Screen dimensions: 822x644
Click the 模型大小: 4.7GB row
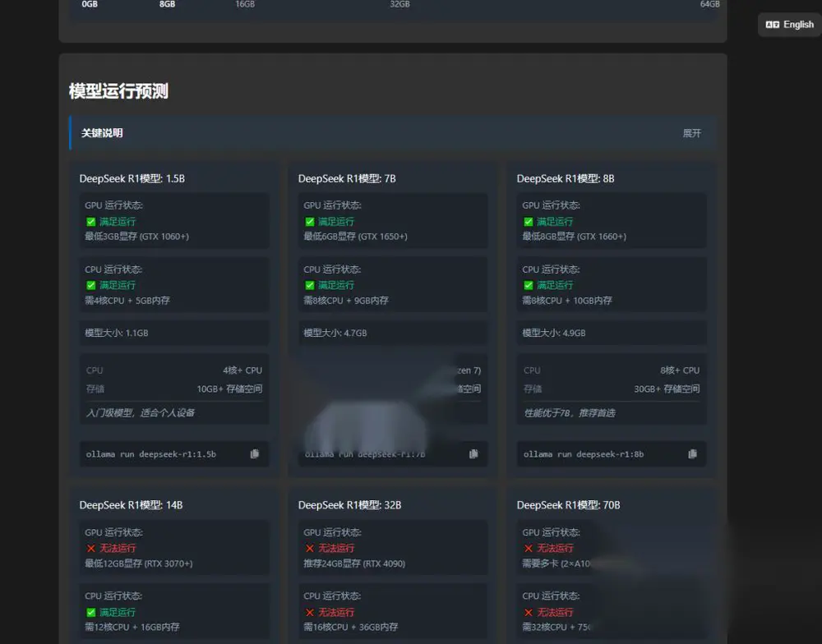tap(393, 333)
